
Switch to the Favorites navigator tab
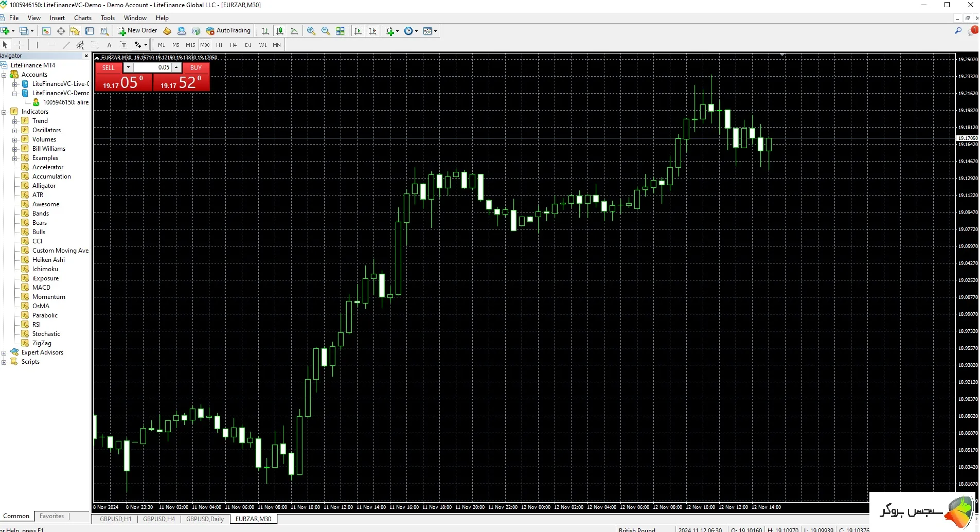(x=51, y=516)
